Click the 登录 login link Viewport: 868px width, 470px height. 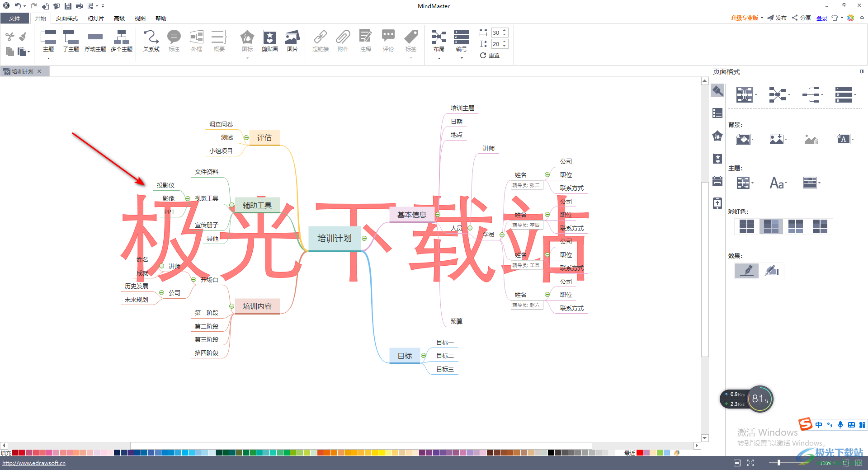[x=822, y=18]
